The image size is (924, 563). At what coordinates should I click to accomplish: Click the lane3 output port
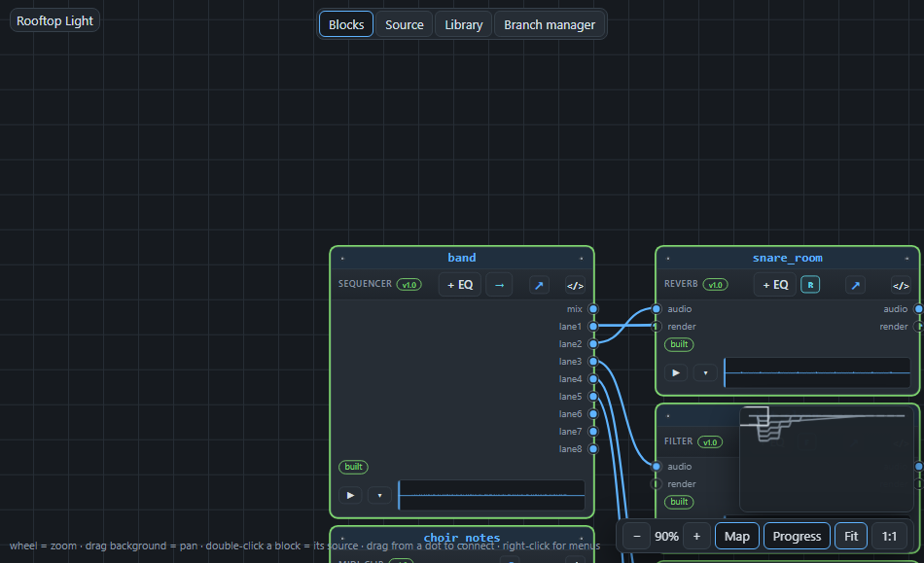click(x=593, y=361)
